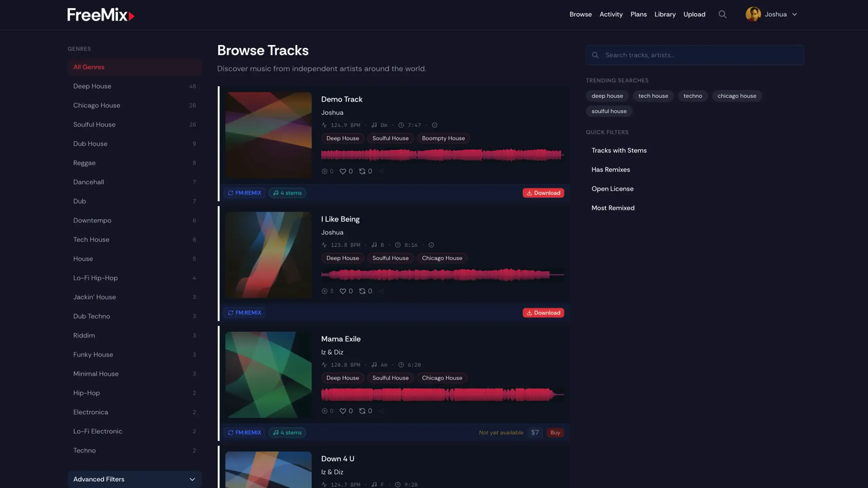Select the All Genres filter

pyautogui.click(x=135, y=67)
